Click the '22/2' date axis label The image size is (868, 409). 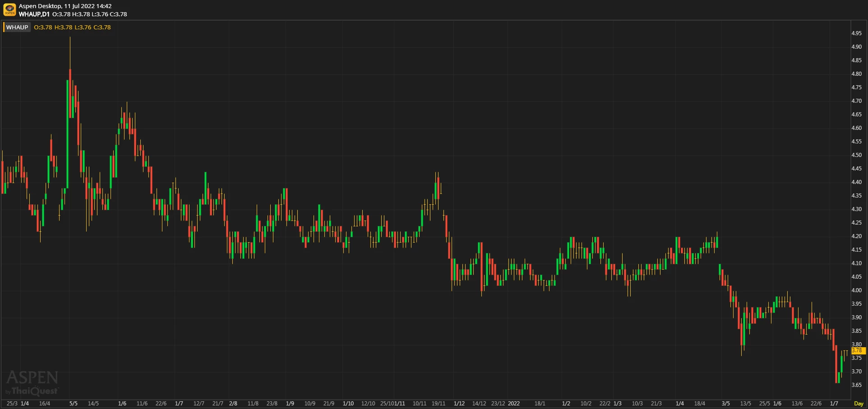pos(605,404)
